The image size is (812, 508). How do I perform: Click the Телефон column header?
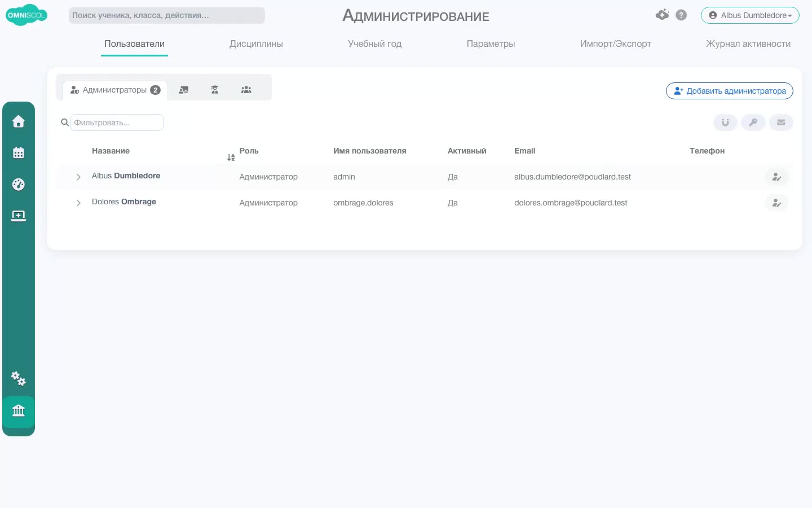point(707,151)
